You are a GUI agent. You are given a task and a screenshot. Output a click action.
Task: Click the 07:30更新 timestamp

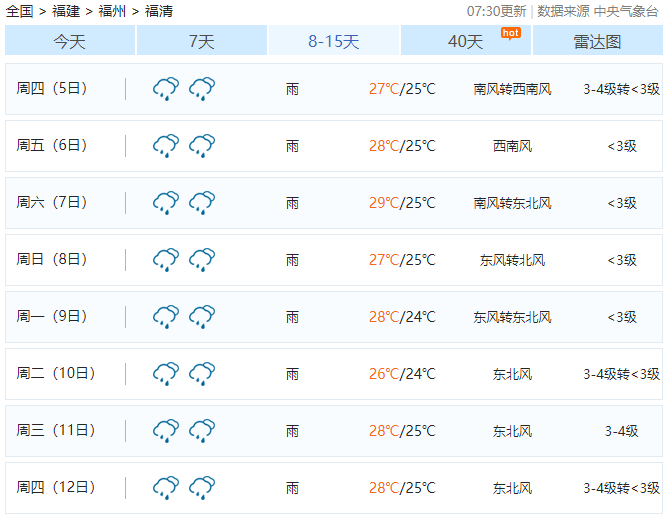(496, 11)
